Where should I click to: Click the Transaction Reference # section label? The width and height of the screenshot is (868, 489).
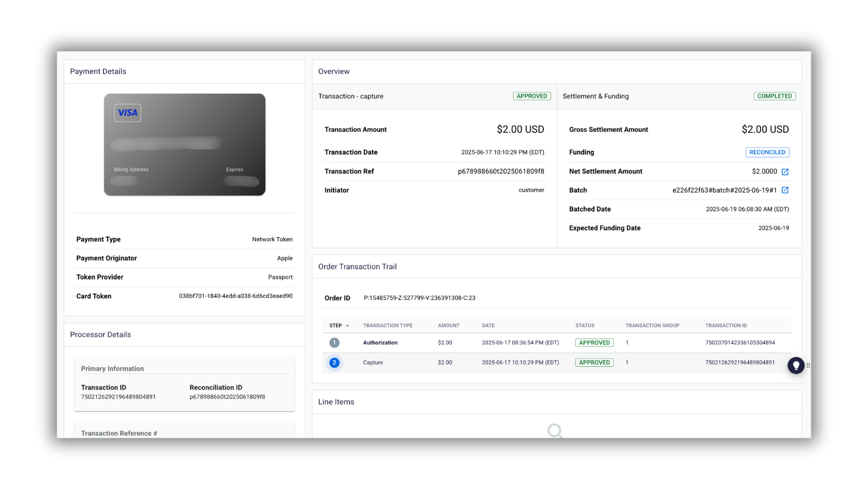click(119, 433)
